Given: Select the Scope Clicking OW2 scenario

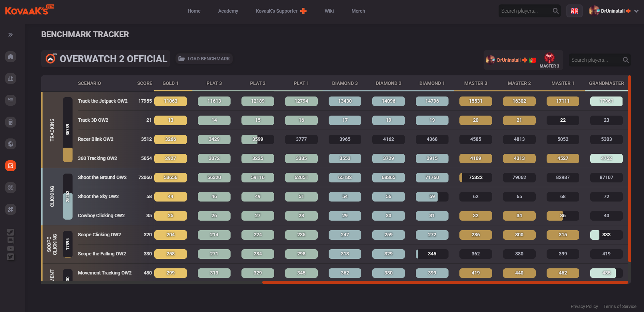Looking at the screenshot, I should click(x=99, y=235).
